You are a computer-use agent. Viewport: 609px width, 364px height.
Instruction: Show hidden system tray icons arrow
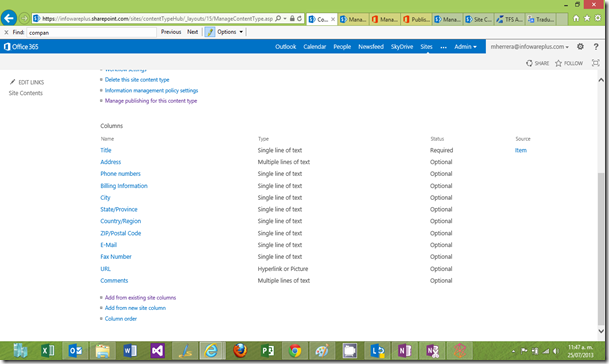(x=513, y=351)
